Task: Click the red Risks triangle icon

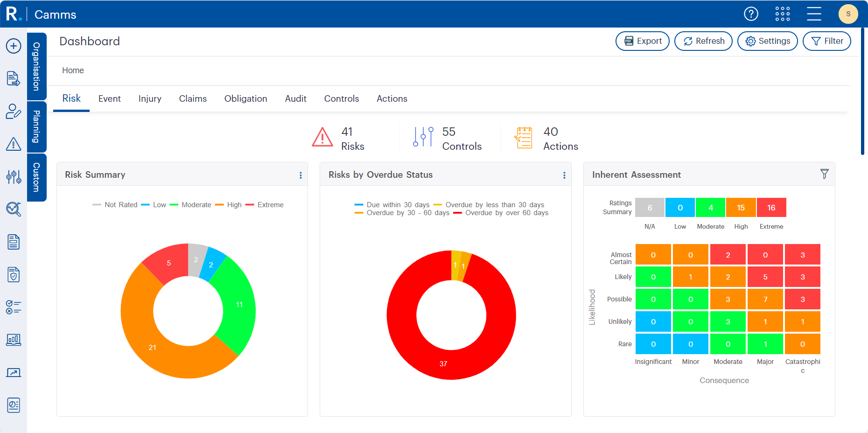Action: coord(322,137)
